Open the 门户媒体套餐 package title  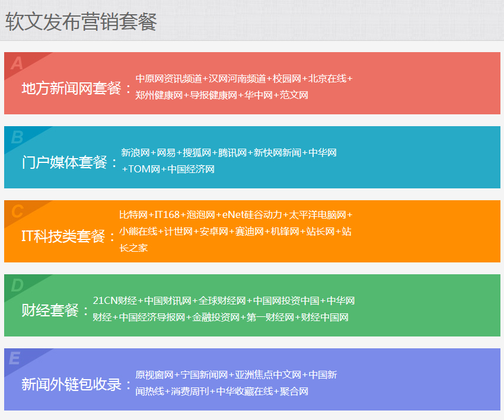coord(70,162)
